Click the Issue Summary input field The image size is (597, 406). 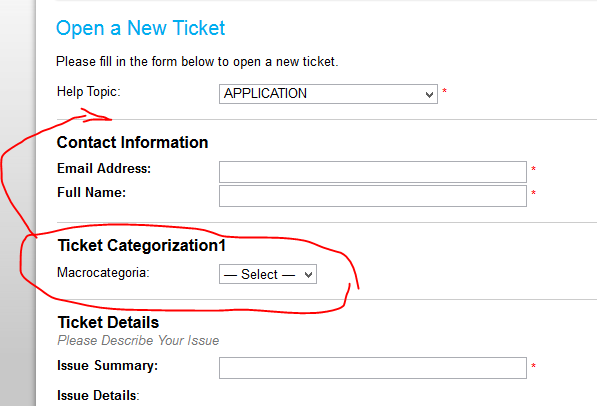click(x=373, y=368)
